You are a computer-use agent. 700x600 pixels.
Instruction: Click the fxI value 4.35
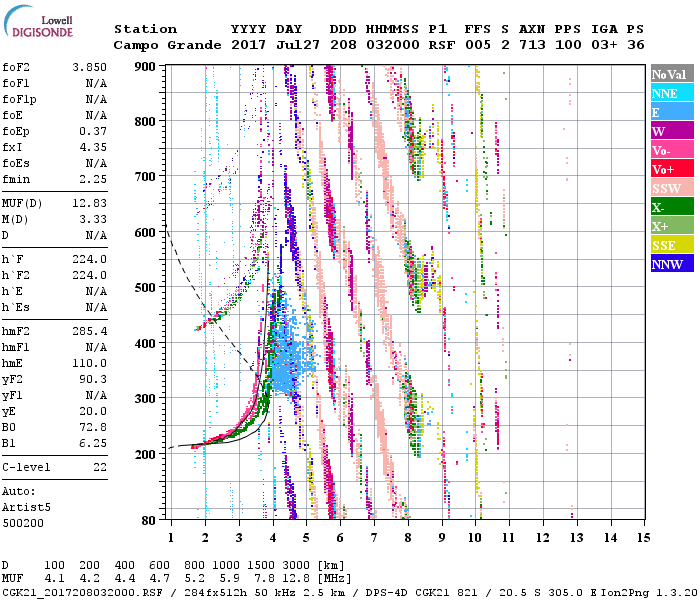tap(93, 147)
